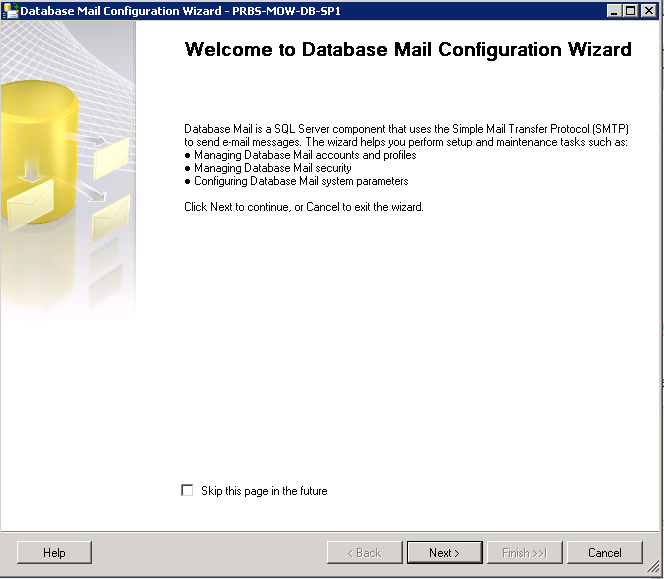Click 'Managing Database Mail security' bullet text
The image size is (664, 579).
(x=273, y=168)
